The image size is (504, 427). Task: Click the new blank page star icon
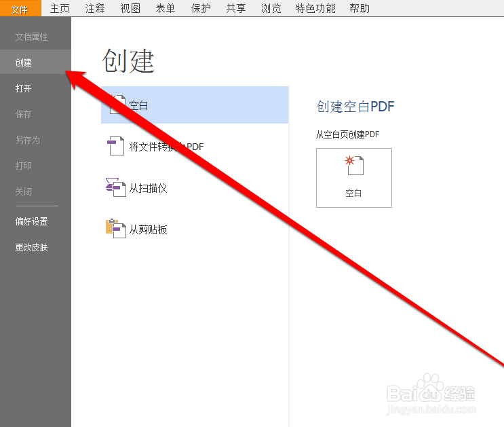tap(354, 166)
